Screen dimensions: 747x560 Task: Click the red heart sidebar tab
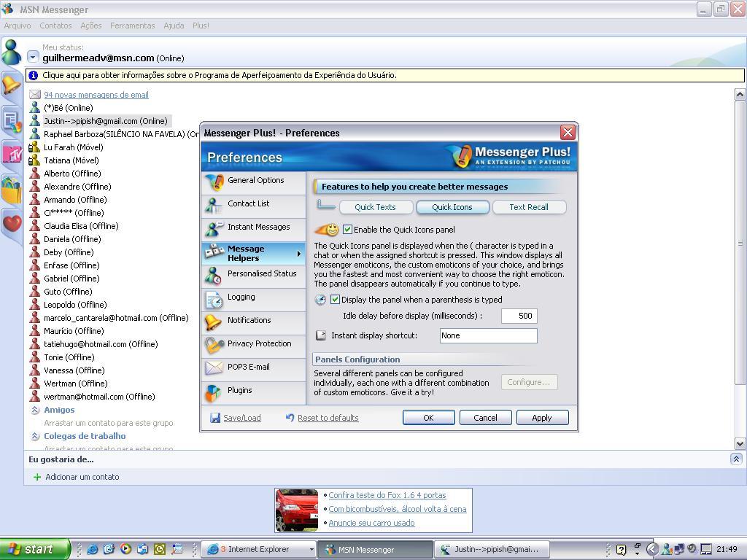coord(11,223)
